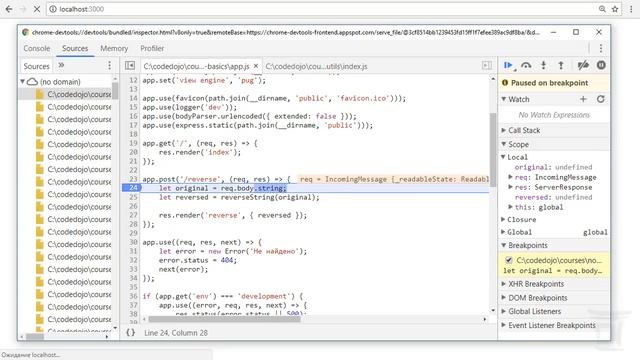Screen dimensions: 640x360
Task: Switch to utils\index.js editor tab
Action: pyautogui.click(x=316, y=66)
